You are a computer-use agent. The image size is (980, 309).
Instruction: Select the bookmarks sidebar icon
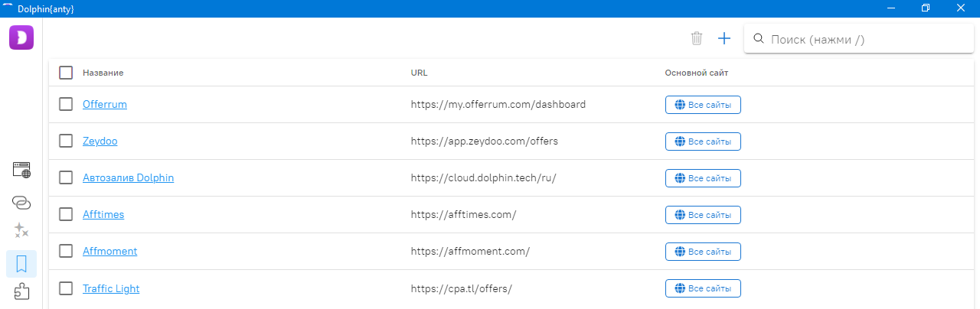click(21, 264)
